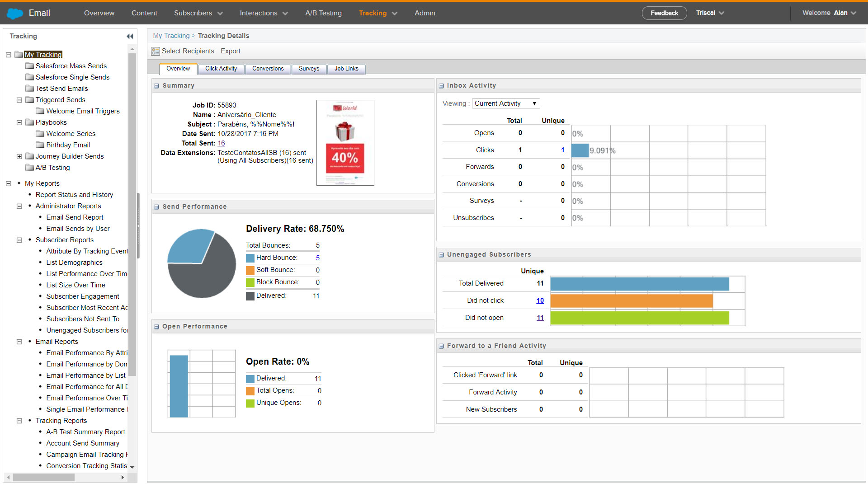Click the Birthday Email folder icon
Viewport: 868px width, 488px height.
click(x=40, y=145)
